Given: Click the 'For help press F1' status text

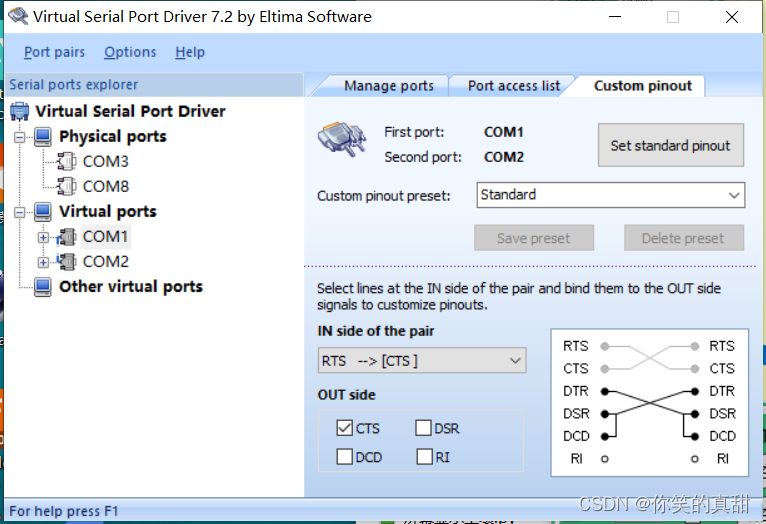Looking at the screenshot, I should coord(64,511).
